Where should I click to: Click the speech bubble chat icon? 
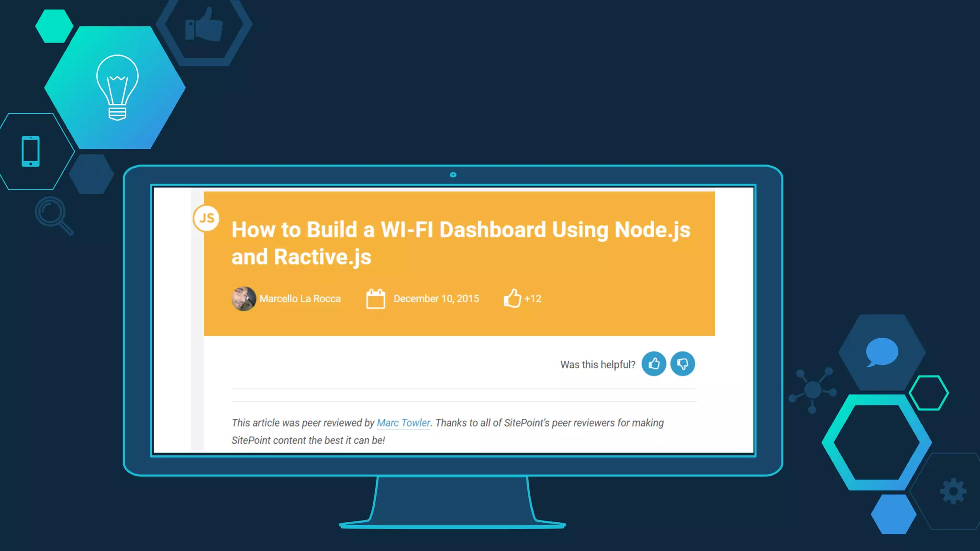point(881,352)
